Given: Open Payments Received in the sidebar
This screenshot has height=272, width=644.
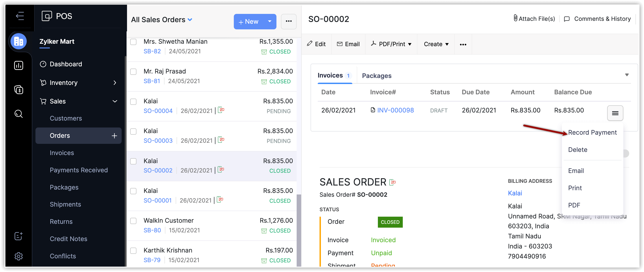Looking at the screenshot, I should coord(79,170).
